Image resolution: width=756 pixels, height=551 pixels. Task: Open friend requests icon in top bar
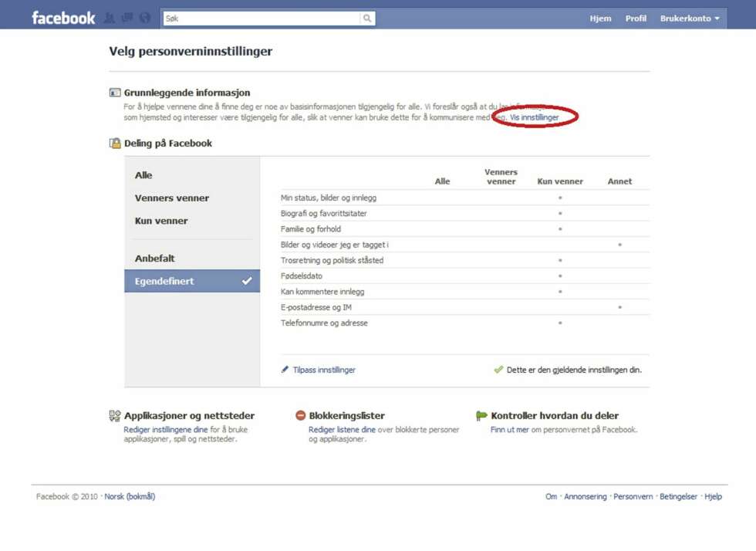coord(110,19)
